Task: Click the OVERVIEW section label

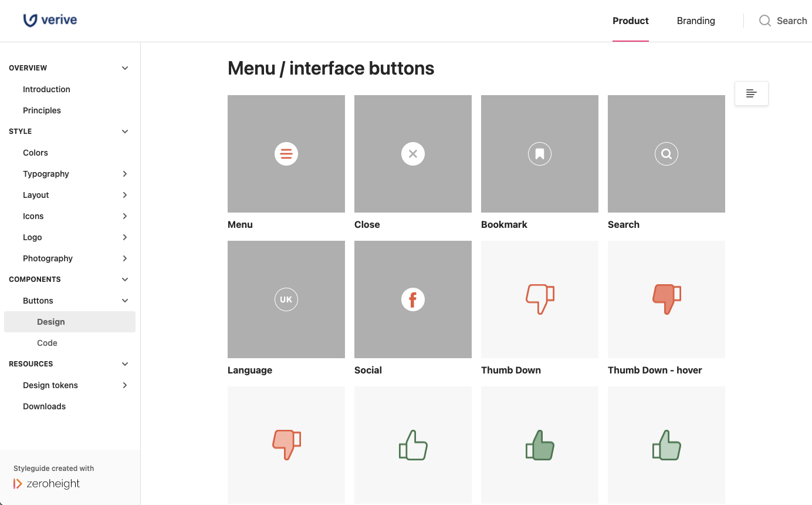Action: [x=28, y=68]
